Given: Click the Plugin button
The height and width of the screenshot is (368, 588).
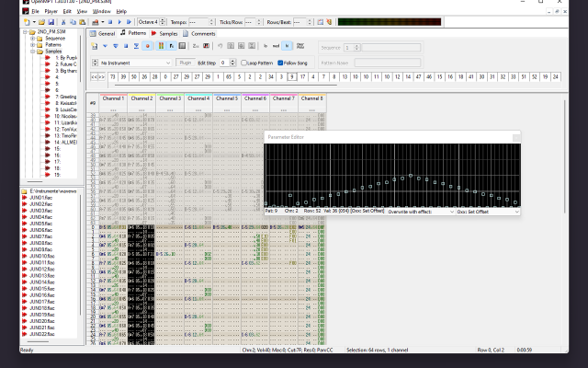Looking at the screenshot, I should [x=186, y=63].
